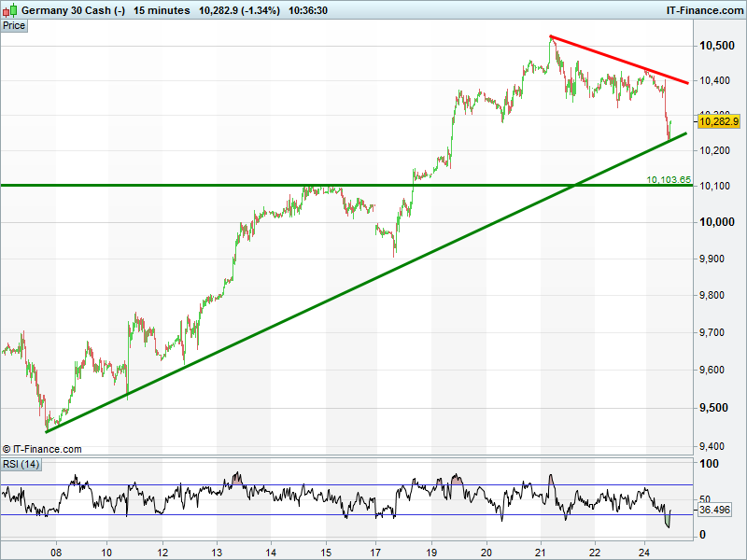
Task: Click the 10,000 price axis label
Action: (716, 222)
